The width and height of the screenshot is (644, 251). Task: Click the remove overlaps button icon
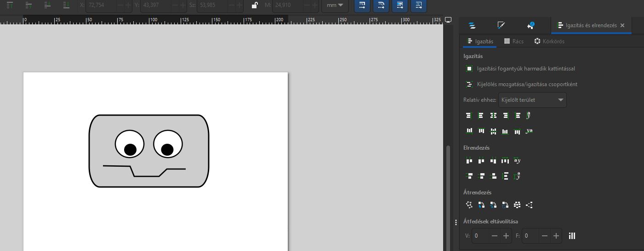pos(572,236)
